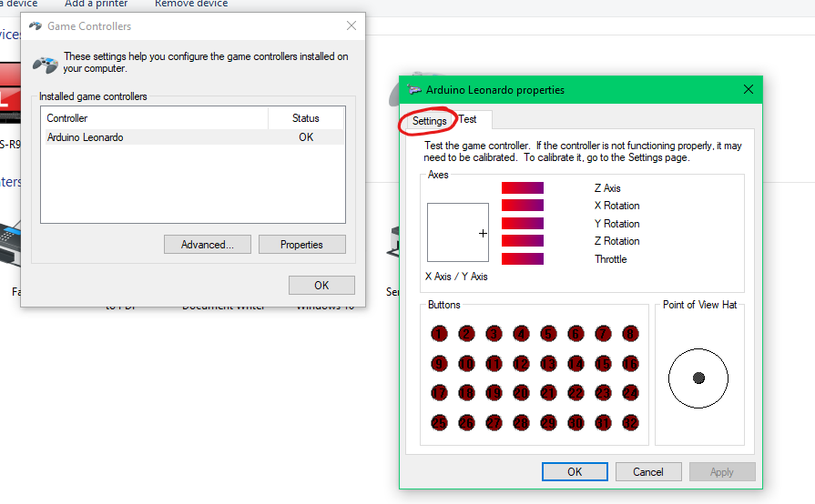Click button indicator 3
The height and width of the screenshot is (504, 815).
[494, 334]
